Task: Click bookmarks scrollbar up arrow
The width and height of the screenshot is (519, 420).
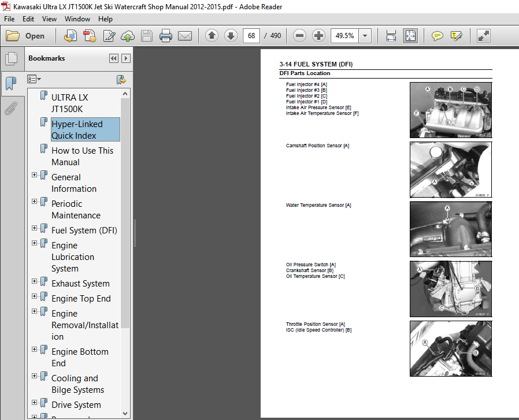Action: coord(125,94)
